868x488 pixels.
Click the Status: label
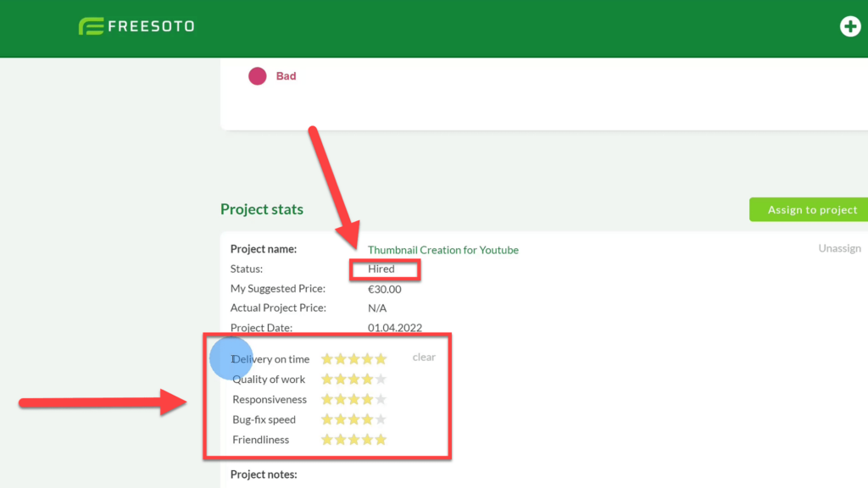tap(247, 269)
